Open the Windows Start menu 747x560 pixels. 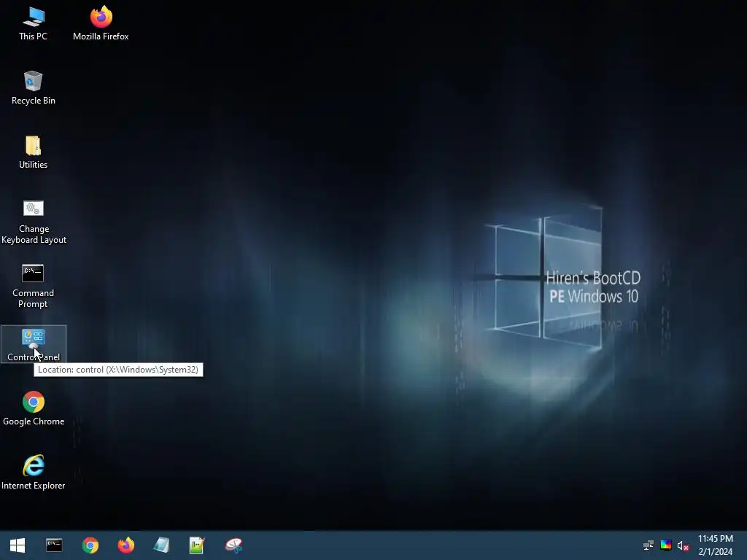(x=18, y=545)
